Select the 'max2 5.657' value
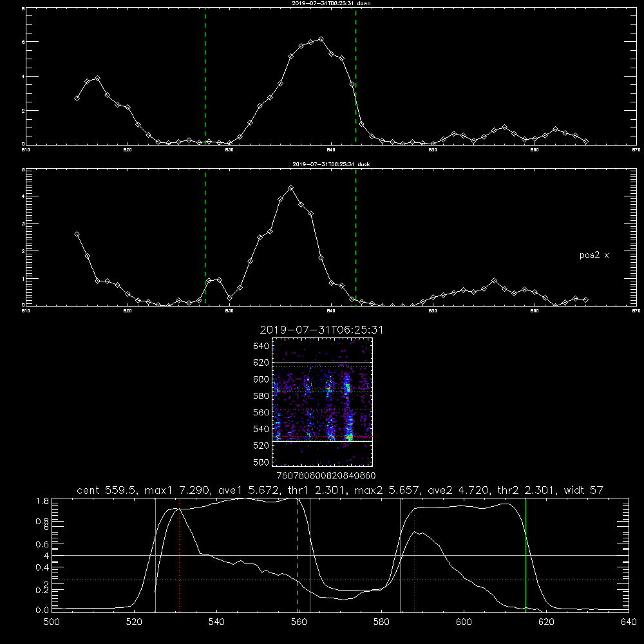This screenshot has width=644, height=644. pos(387,490)
